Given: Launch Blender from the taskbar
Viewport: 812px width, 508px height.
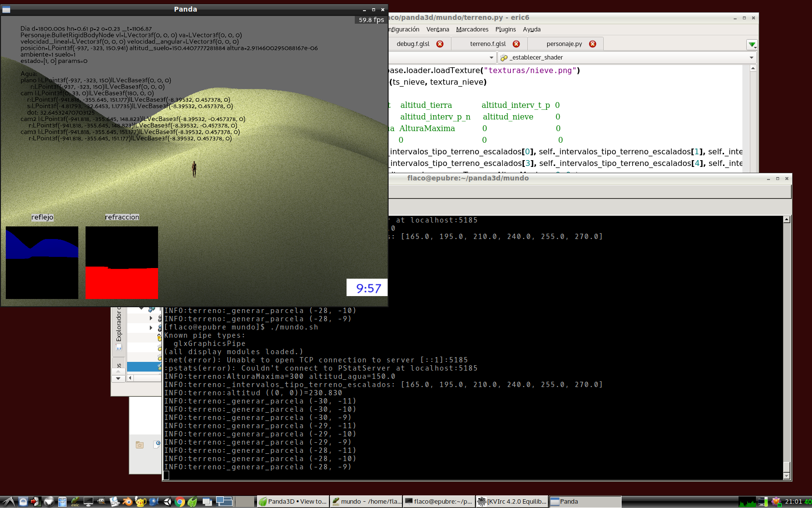Looking at the screenshot, I should (128, 502).
